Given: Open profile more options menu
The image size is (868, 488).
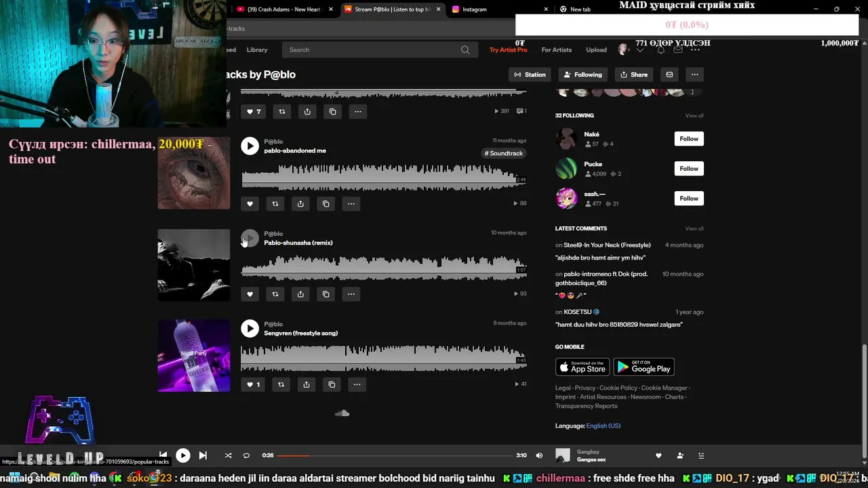Looking at the screenshot, I should (x=694, y=75).
